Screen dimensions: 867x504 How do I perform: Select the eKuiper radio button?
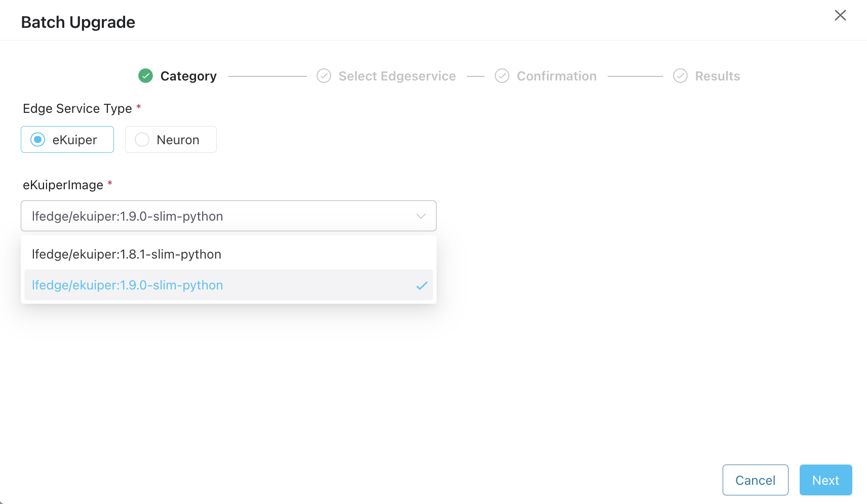[x=38, y=139]
